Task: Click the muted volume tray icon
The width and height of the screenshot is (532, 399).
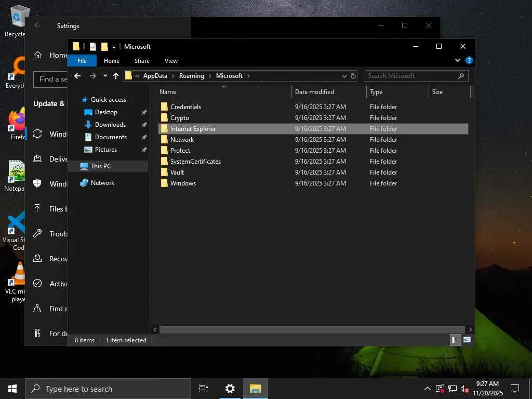Action: pyautogui.click(x=464, y=389)
